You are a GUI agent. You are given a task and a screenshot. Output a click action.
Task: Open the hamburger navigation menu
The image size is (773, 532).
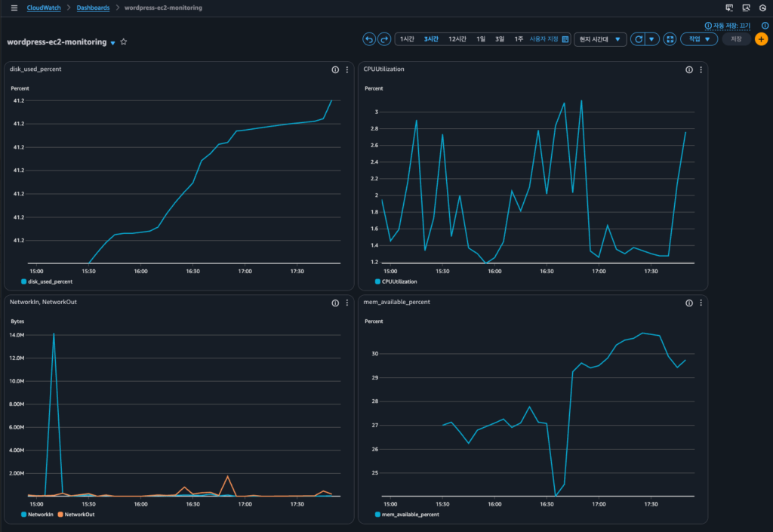click(x=14, y=8)
